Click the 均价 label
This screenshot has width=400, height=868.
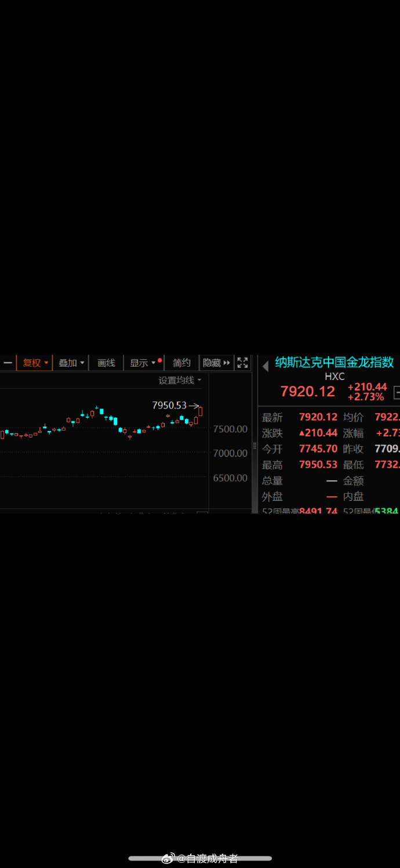pyautogui.click(x=353, y=417)
